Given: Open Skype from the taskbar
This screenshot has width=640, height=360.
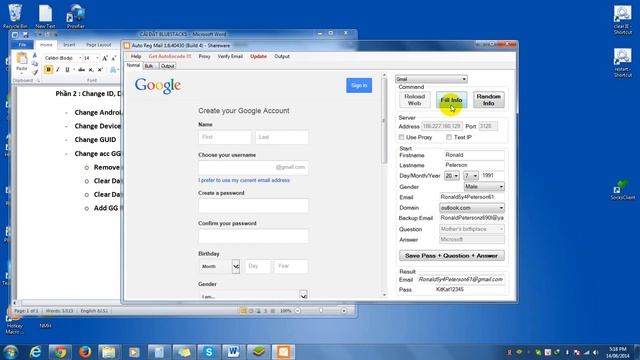Looking at the screenshot, I should point(209,352).
